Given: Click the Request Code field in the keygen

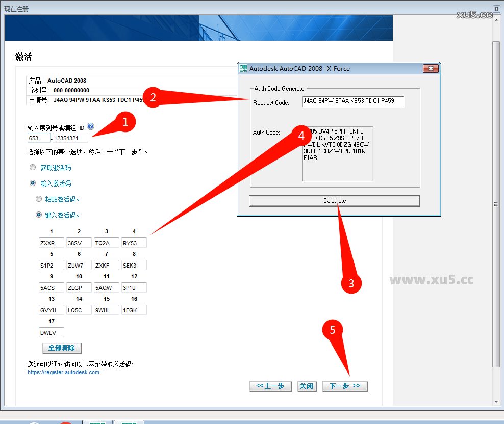Looking at the screenshot, I should 352,101.
